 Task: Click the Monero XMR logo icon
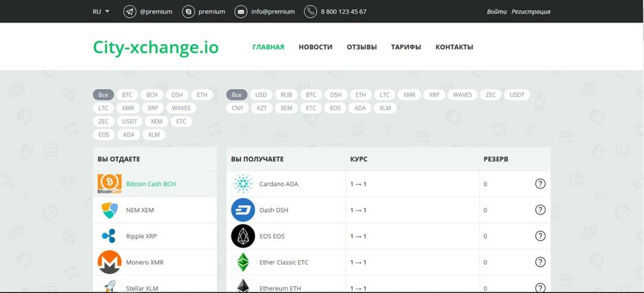(110, 262)
